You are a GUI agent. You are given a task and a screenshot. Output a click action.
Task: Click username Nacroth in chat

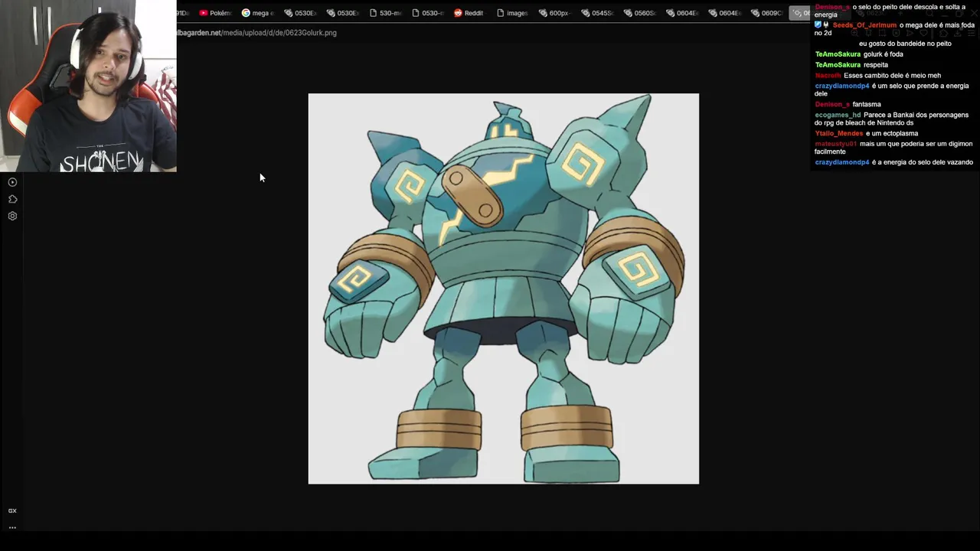(828, 76)
